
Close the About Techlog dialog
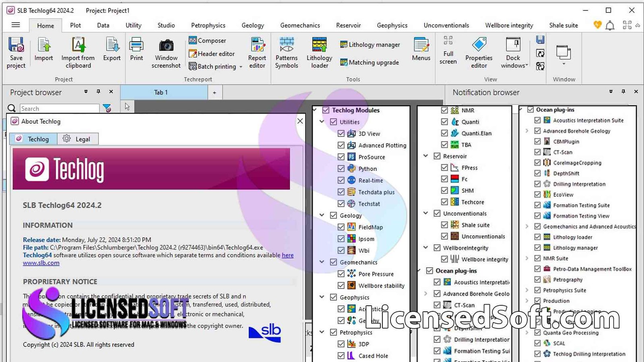[x=300, y=121]
